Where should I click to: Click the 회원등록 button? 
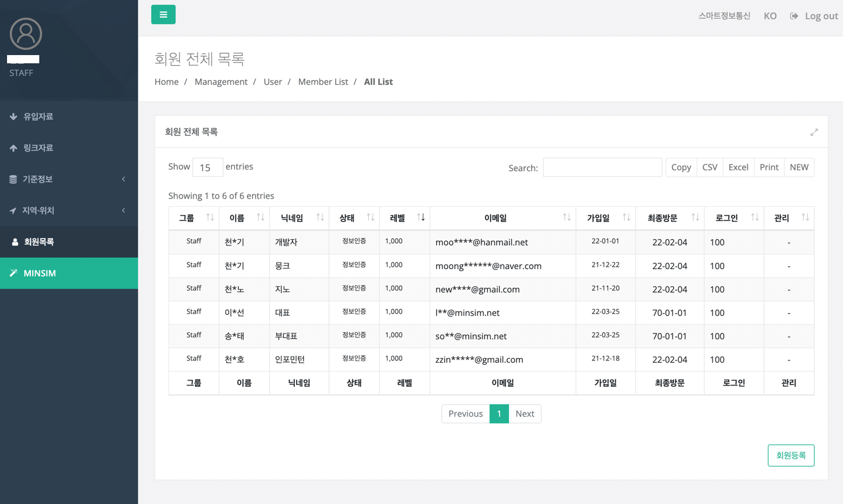coord(791,455)
